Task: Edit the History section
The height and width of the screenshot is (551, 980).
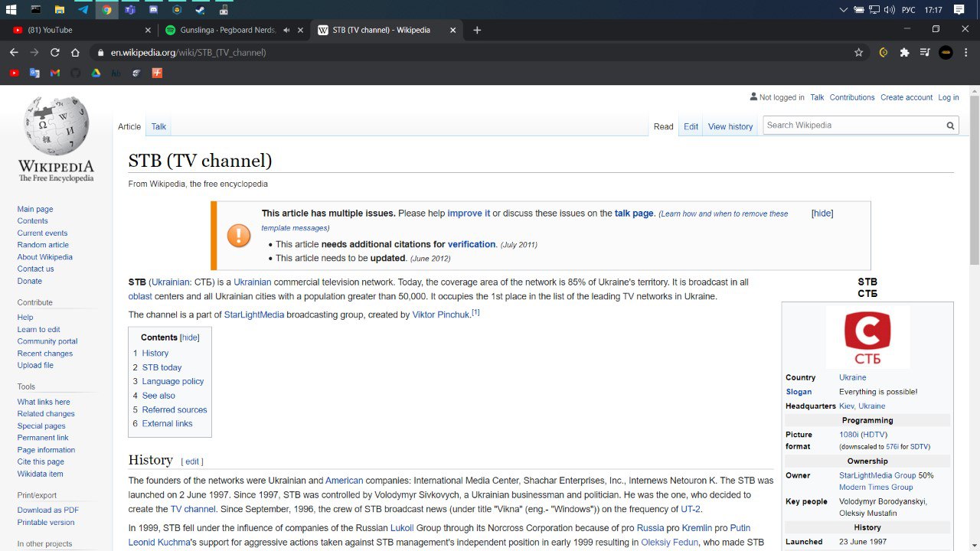Action: 192,461
